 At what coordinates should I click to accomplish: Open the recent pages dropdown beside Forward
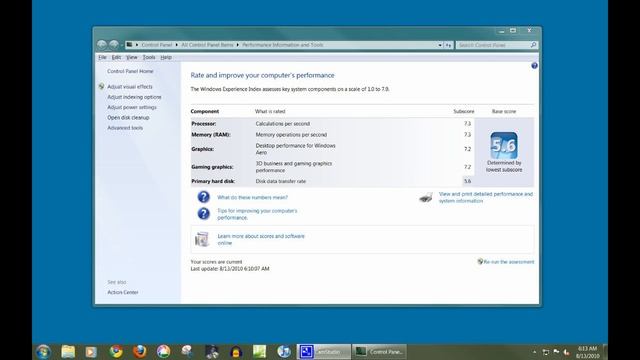click(x=122, y=45)
